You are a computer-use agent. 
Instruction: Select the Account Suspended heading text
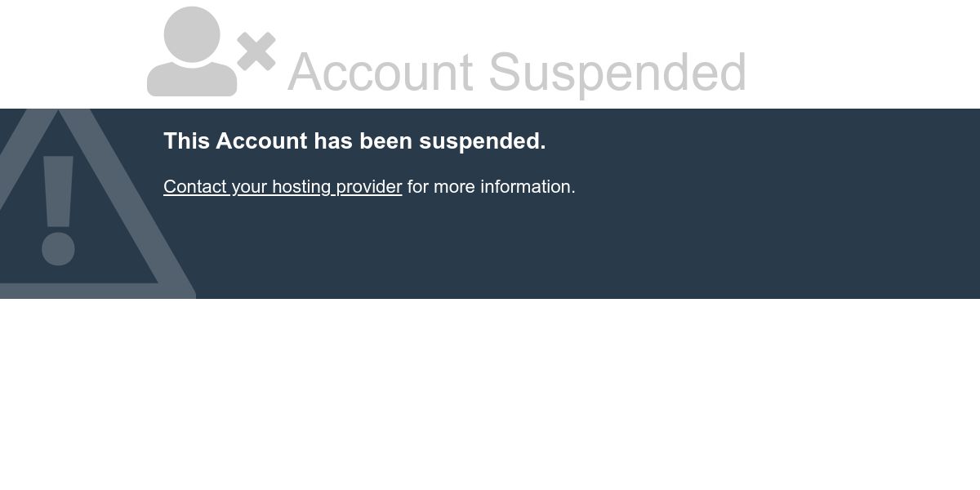click(517, 72)
